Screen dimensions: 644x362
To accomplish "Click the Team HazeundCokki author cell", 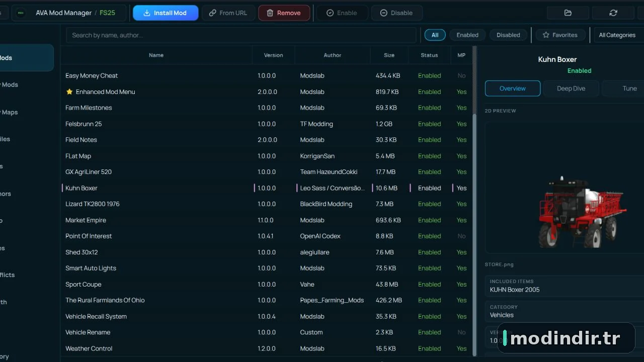I will (329, 172).
